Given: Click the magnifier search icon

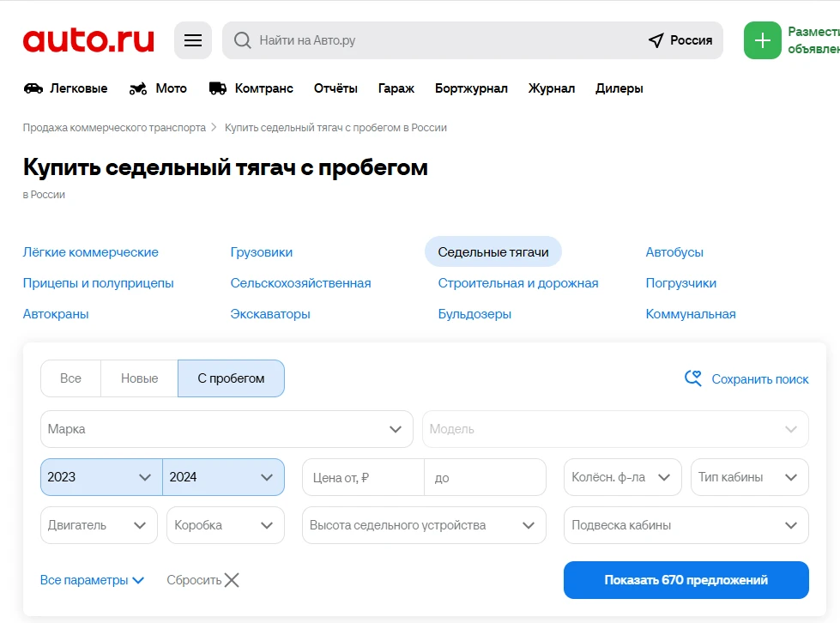Looking at the screenshot, I should [x=242, y=40].
